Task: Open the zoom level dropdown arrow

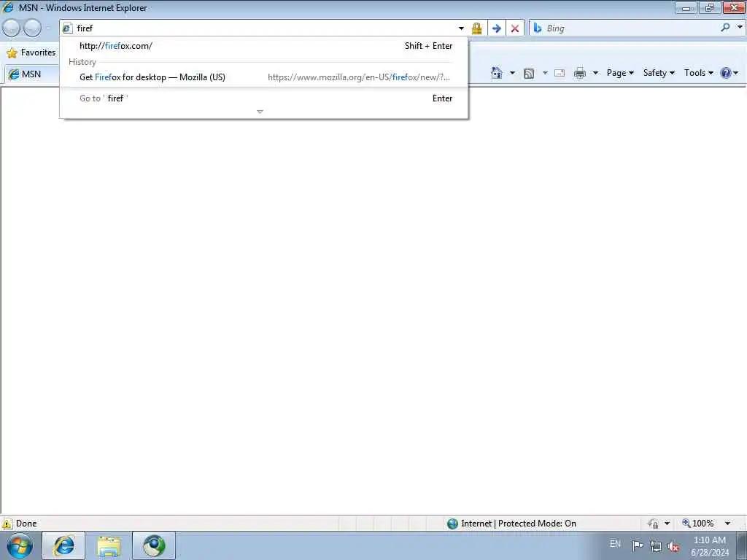Action: pos(727,524)
